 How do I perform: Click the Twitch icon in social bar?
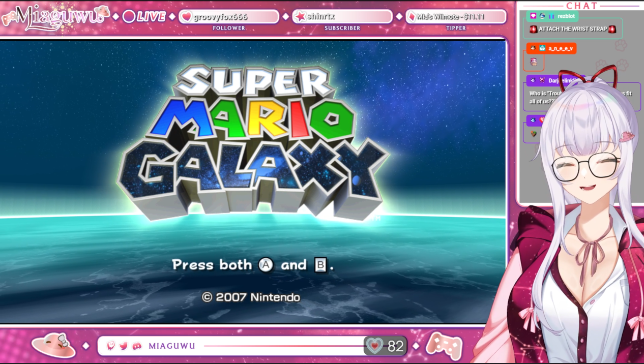pos(111,346)
